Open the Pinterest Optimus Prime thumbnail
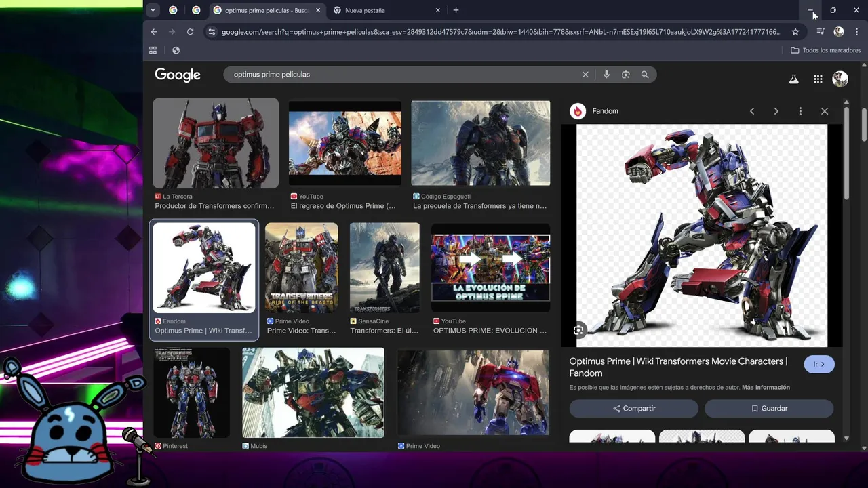Image resolution: width=868 pixels, height=488 pixels. 192,392
